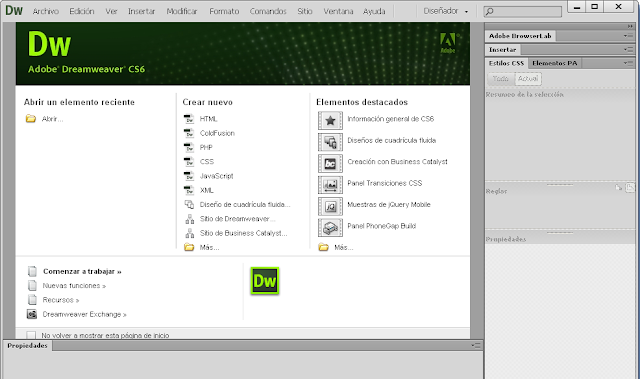Open the Insertar menu
The height and width of the screenshot is (379, 640).
tap(141, 11)
